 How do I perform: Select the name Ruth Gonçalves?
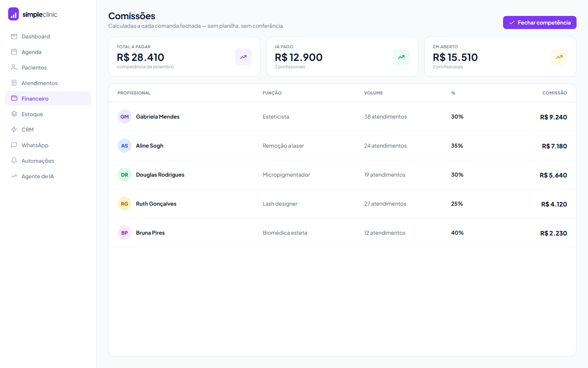pyautogui.click(x=156, y=204)
